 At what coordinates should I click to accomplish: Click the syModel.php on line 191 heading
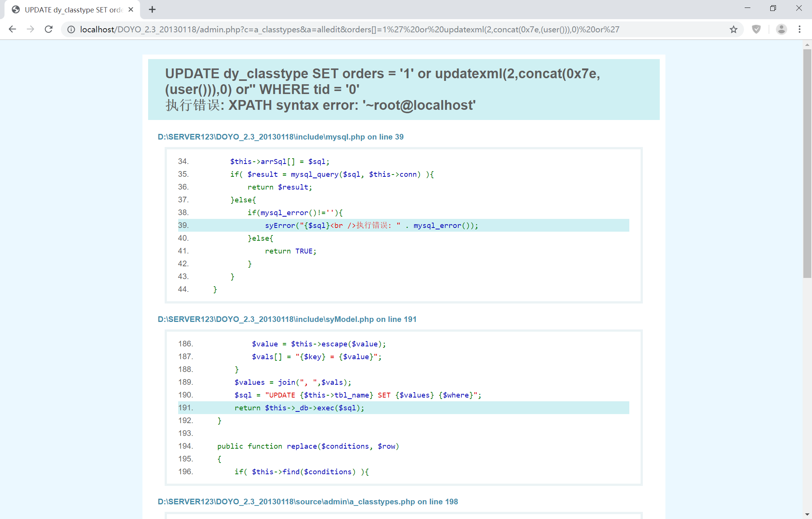[287, 319]
